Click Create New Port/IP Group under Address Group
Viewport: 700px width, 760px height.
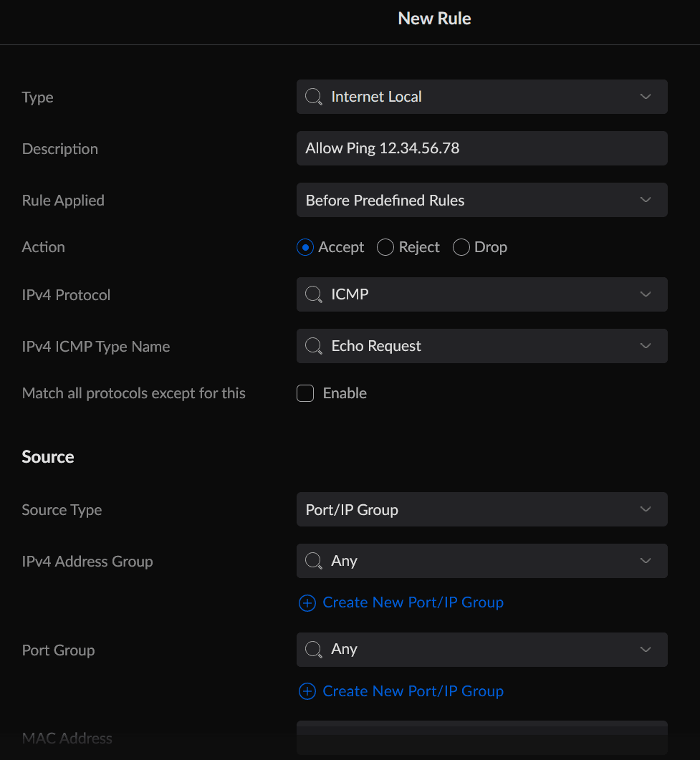413,602
